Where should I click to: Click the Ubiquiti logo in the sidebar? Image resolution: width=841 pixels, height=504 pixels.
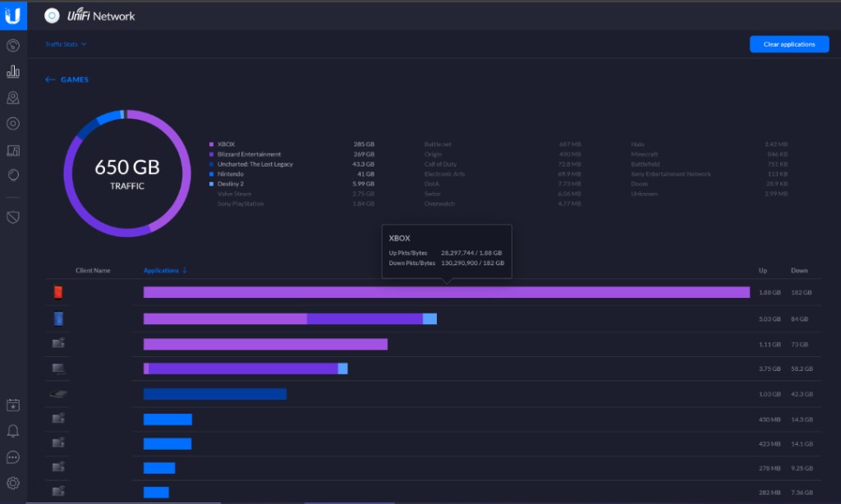[12, 16]
